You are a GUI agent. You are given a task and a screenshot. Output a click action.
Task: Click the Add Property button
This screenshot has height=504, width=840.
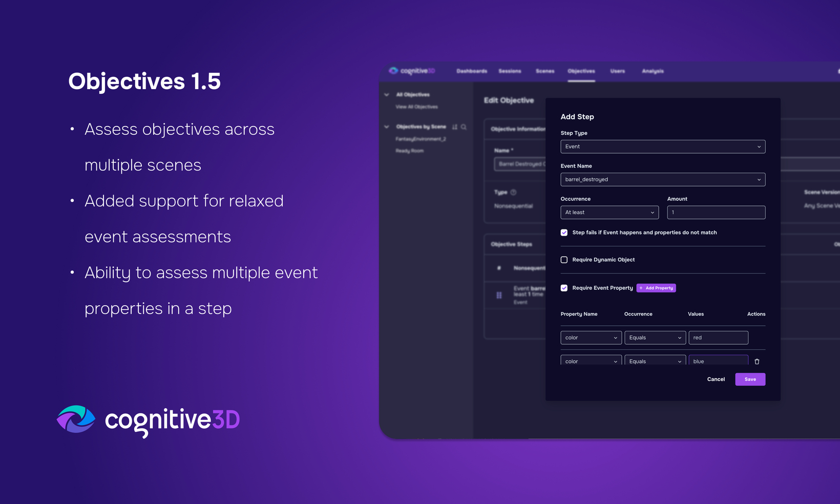(656, 288)
